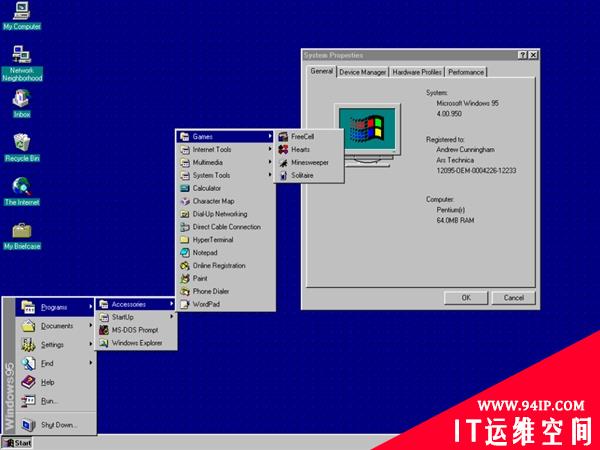
Task: Switch to the Hardware Profiles tab
Action: pos(417,72)
